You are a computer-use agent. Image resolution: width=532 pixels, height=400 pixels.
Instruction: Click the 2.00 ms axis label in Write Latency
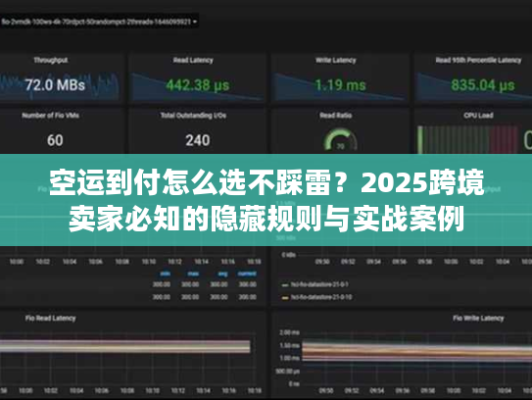tap(289, 332)
